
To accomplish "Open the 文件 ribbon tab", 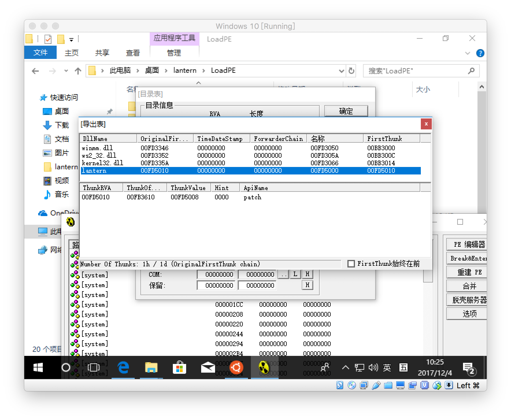I will tap(40, 53).
